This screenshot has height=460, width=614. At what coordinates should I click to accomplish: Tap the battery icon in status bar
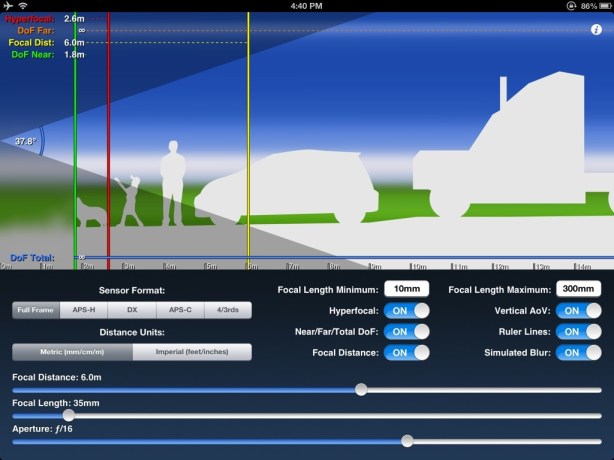[x=601, y=6]
